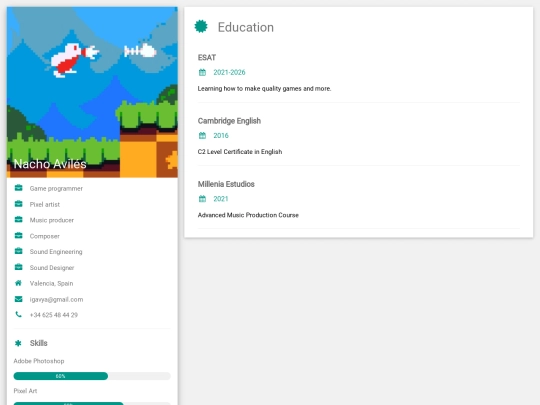Click the briefcase icon beside Sound Designer
540x405 pixels.
coord(19,267)
